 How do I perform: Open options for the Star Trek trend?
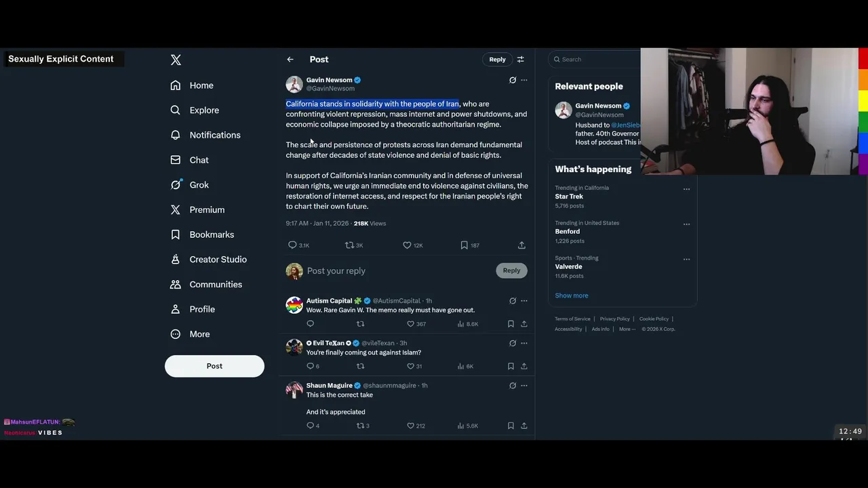click(686, 189)
